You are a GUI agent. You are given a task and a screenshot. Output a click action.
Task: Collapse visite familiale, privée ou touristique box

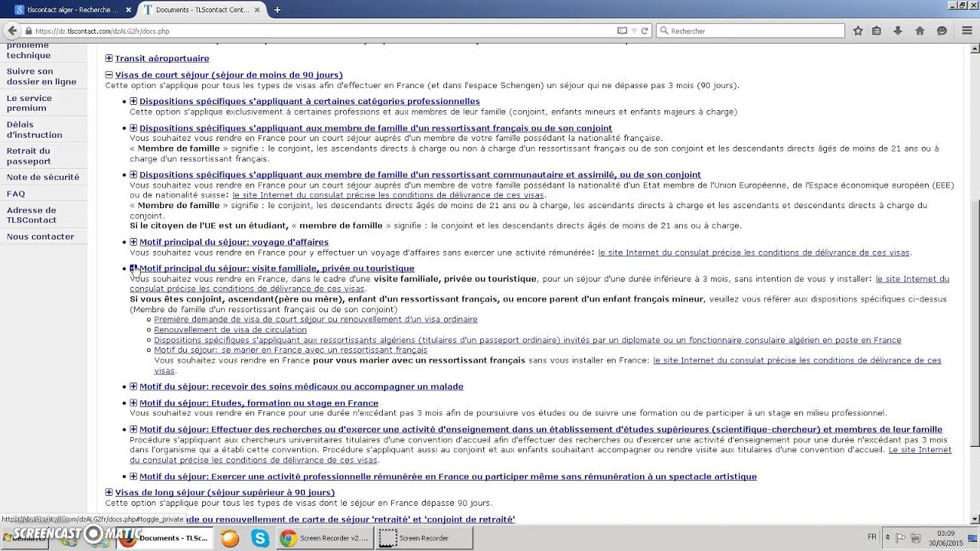coord(133,269)
